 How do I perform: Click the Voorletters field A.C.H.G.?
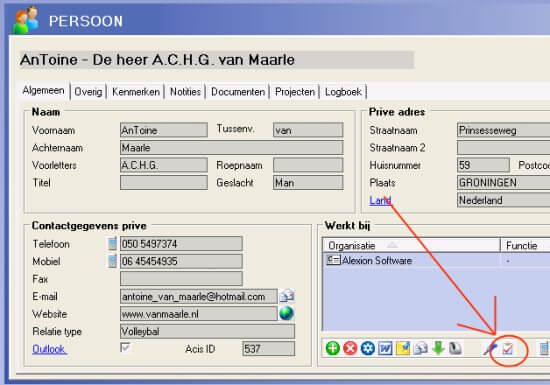click(x=164, y=165)
